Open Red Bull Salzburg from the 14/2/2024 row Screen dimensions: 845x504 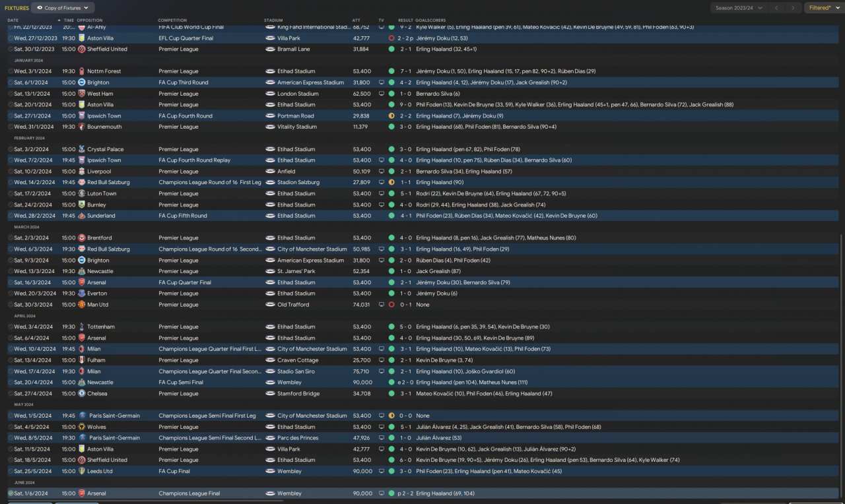coord(108,182)
